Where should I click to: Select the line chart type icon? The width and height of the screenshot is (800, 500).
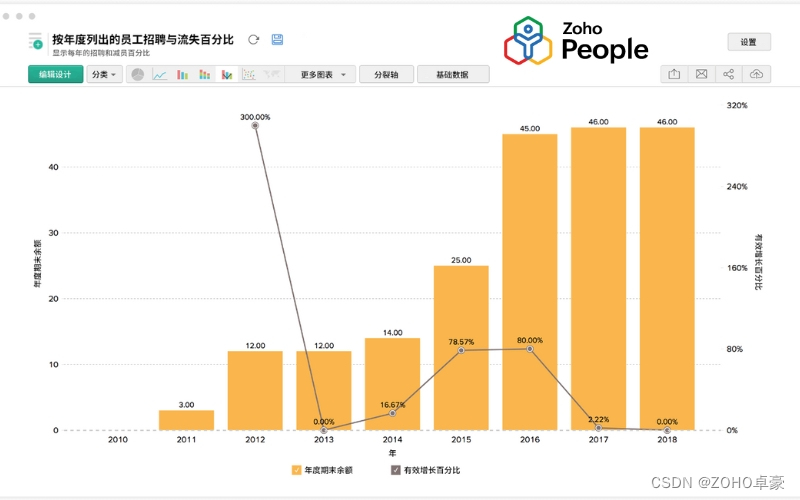tap(160, 74)
